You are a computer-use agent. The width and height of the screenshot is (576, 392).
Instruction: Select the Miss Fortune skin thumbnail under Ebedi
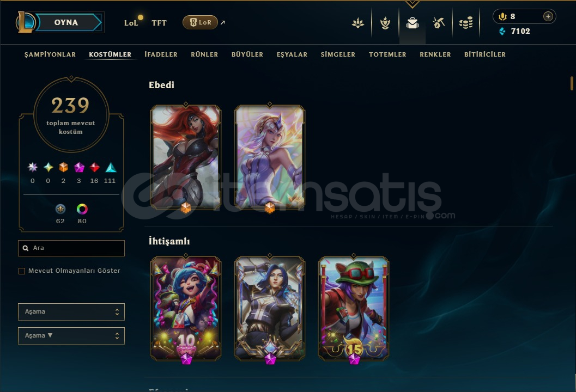(186, 157)
